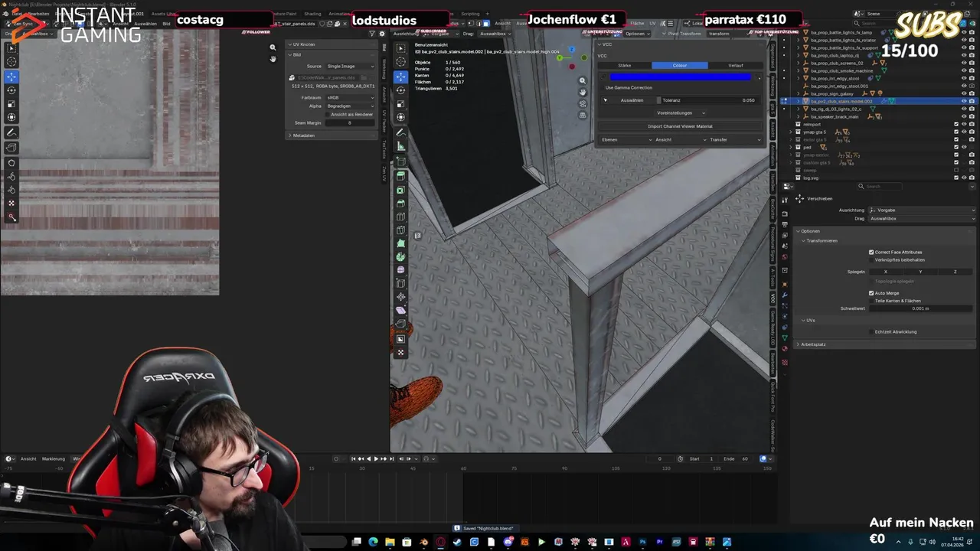This screenshot has width=980, height=551.
Task: Select the Cursor tool in the 3D viewport toolbar
Action: point(400,62)
